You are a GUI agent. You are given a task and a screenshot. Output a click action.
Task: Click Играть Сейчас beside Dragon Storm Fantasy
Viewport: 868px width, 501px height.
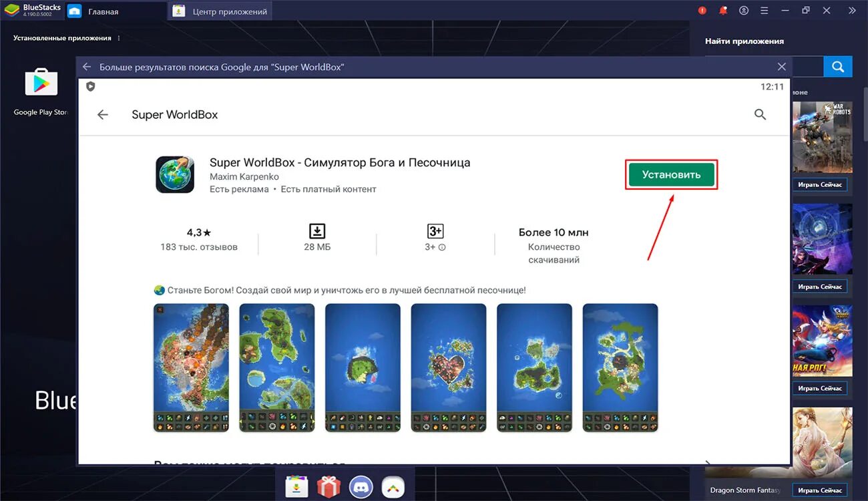(820, 490)
